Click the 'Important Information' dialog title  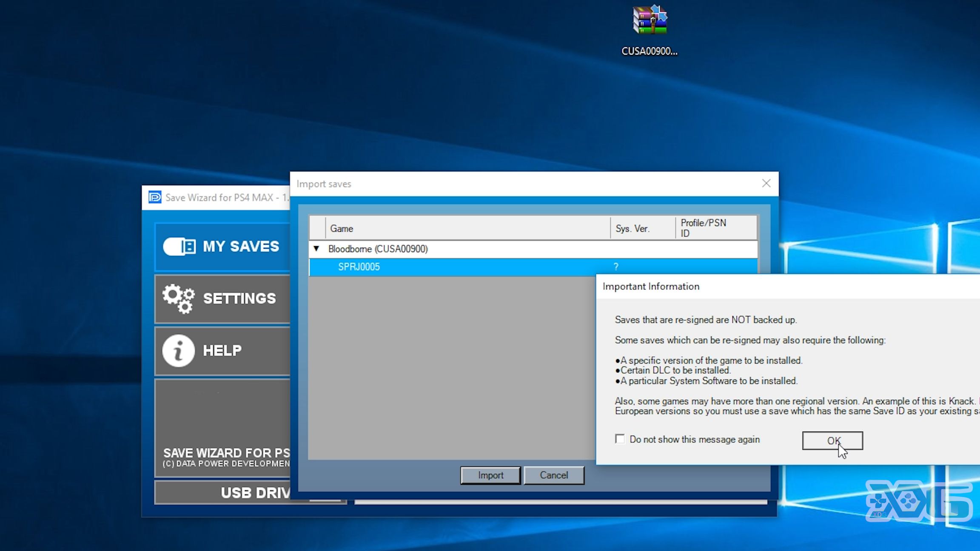tap(651, 287)
